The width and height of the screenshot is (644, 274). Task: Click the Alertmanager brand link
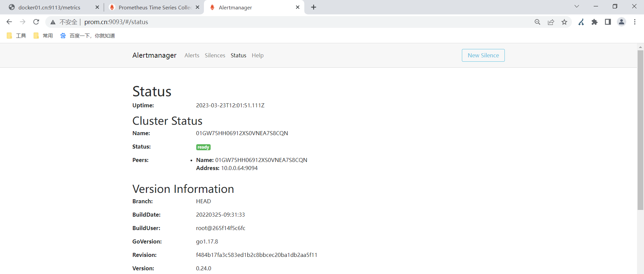click(x=154, y=55)
